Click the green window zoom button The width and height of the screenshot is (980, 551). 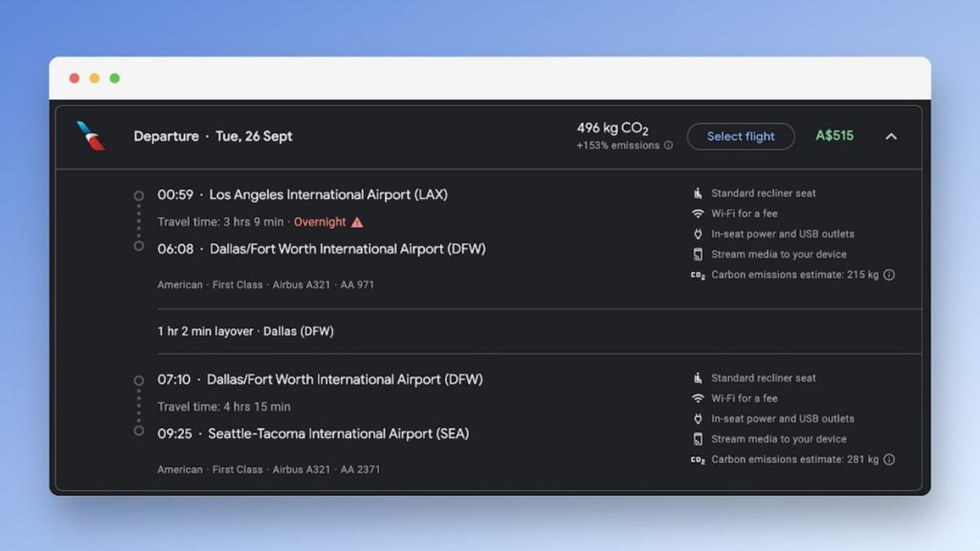[x=115, y=78]
